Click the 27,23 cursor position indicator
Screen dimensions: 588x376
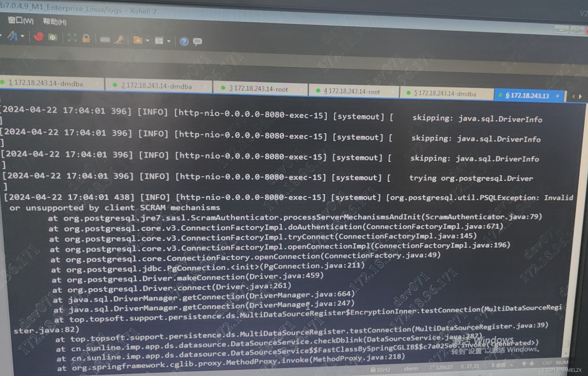coord(470,366)
